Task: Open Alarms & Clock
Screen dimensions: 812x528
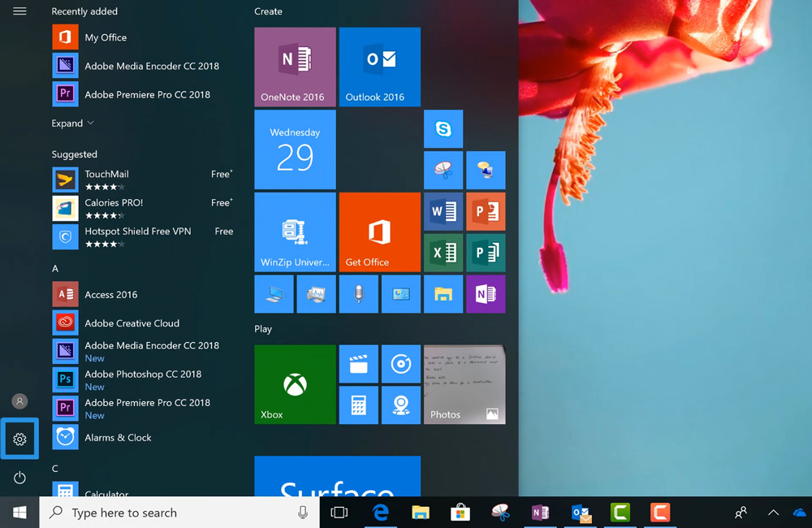Action: point(142,437)
